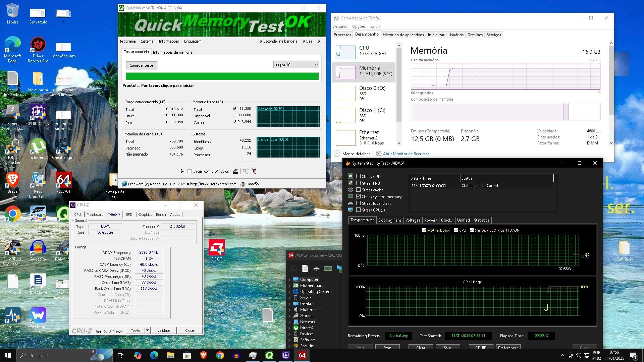Open IObit Unlocker desktop icon

tap(12, 152)
